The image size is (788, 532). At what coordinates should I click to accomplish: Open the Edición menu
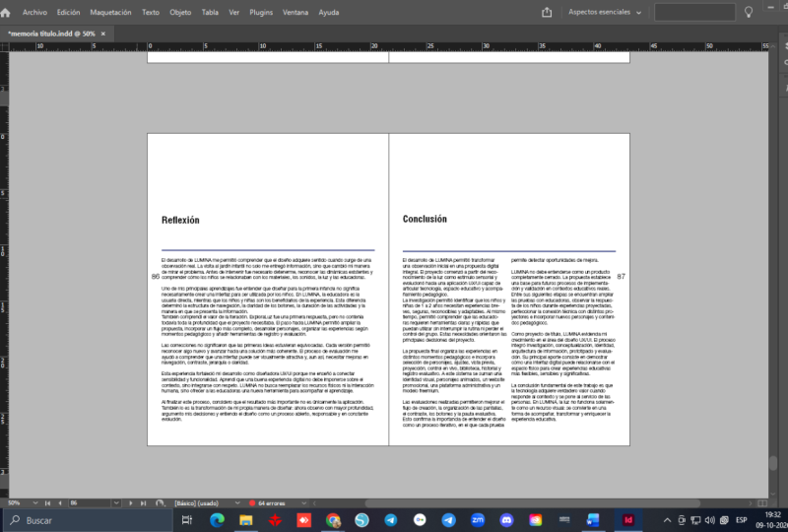pos(68,12)
